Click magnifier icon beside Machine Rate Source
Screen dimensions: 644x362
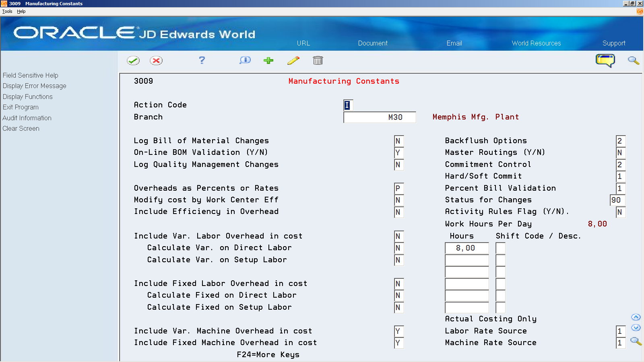coord(636,341)
